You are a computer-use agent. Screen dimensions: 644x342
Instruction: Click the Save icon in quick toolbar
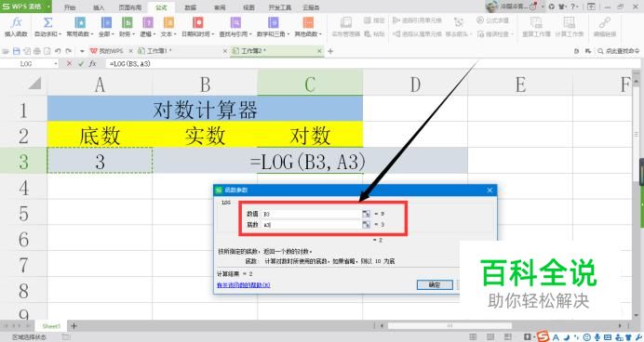(17, 51)
